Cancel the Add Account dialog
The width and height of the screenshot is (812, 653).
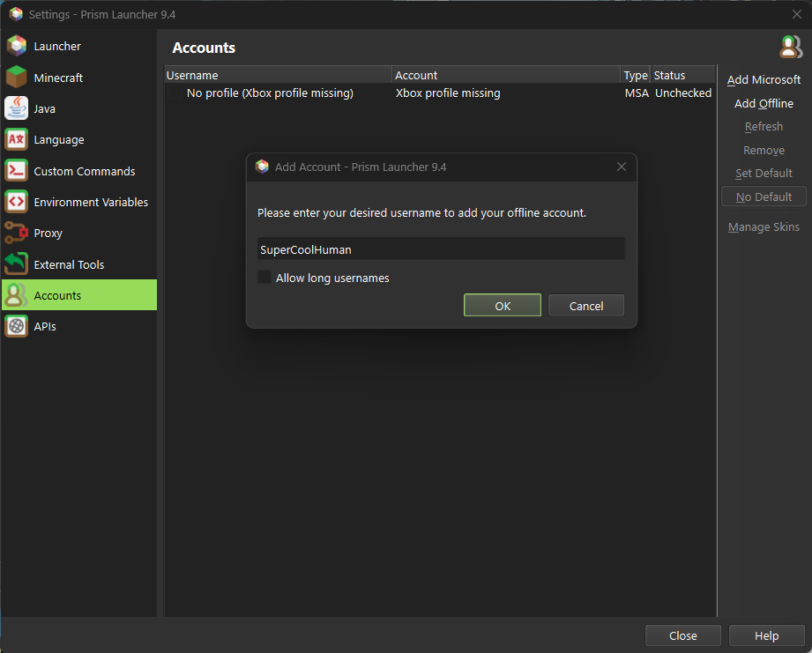click(585, 306)
